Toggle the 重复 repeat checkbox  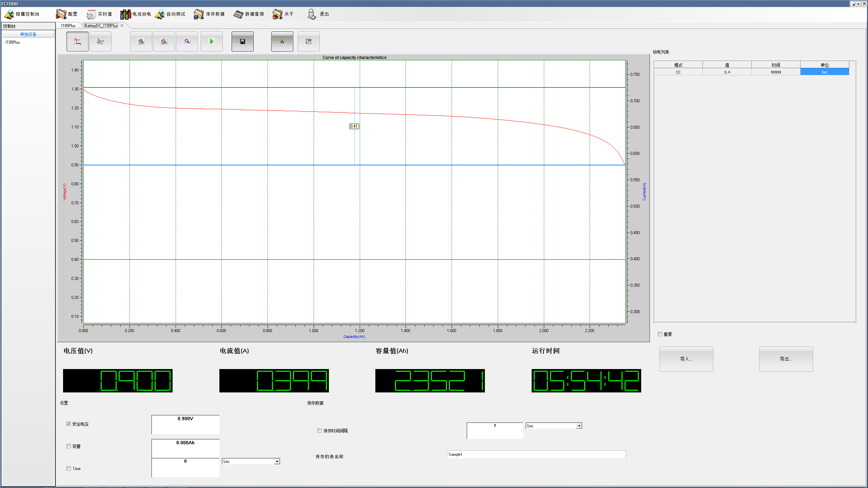(660, 334)
